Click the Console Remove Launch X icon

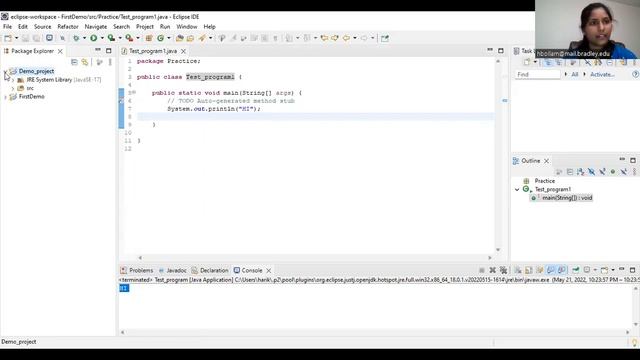tap(493, 270)
